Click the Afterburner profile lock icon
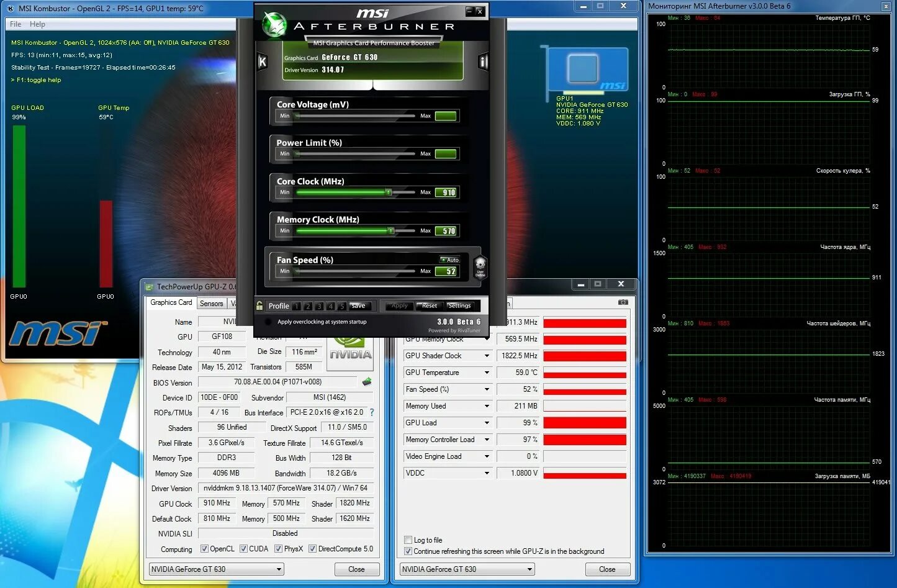The image size is (897, 588). [259, 305]
